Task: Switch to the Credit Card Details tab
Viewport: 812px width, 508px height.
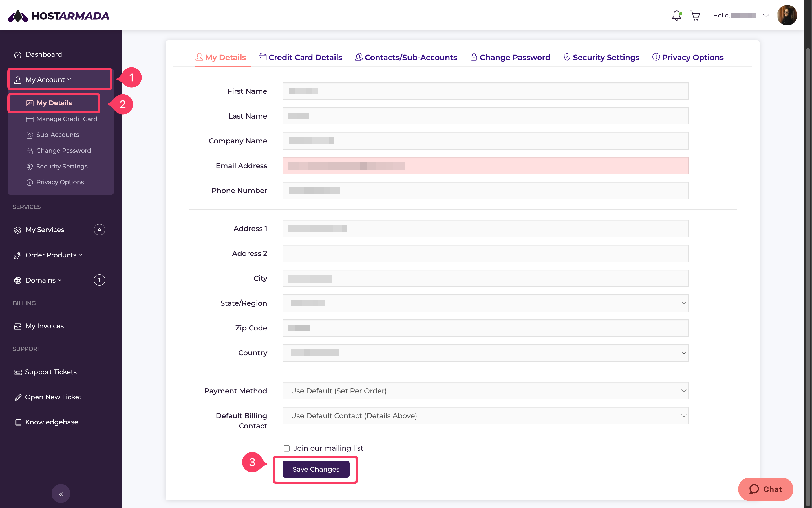Action: [x=300, y=58]
